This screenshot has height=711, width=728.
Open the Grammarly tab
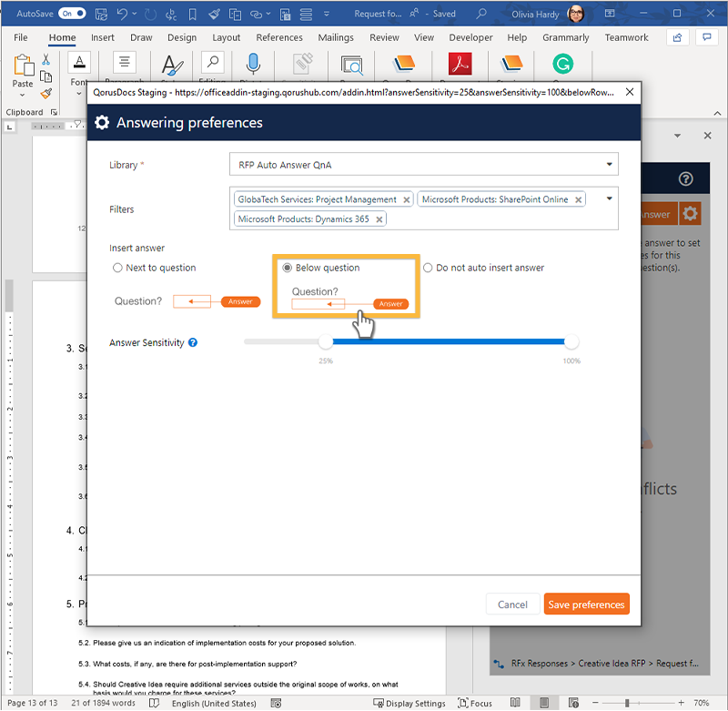pyautogui.click(x=565, y=37)
